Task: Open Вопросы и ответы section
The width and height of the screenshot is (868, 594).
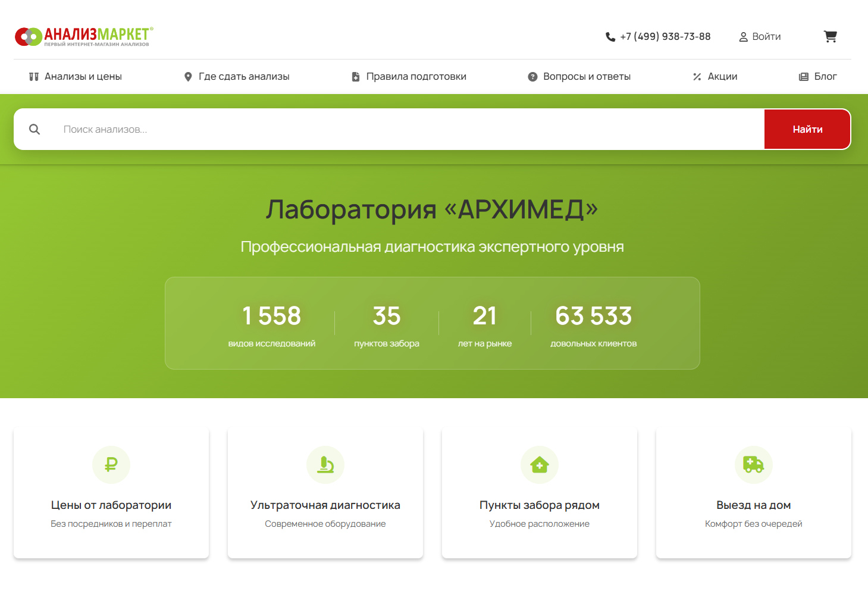Action: tap(579, 77)
